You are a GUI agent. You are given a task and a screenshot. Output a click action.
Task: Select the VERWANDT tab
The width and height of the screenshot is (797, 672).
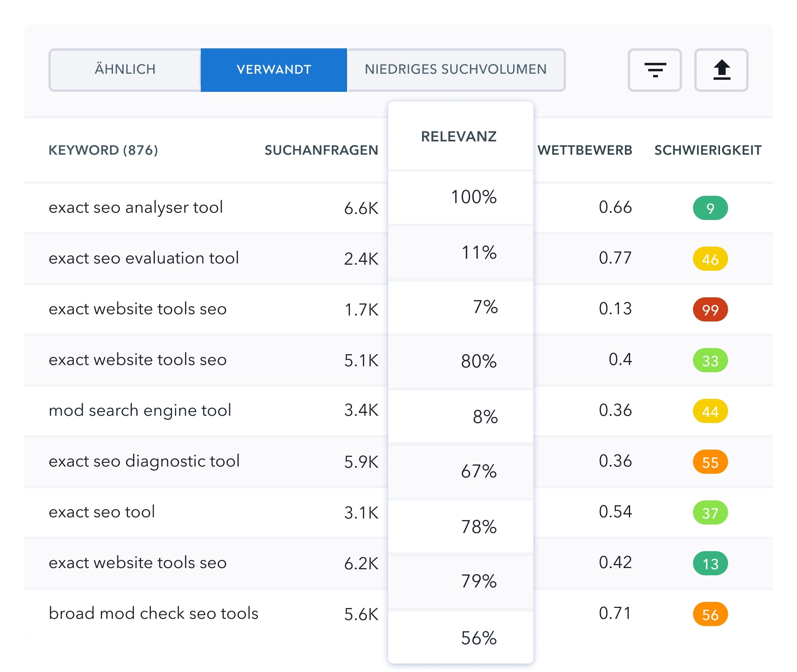[x=274, y=69]
